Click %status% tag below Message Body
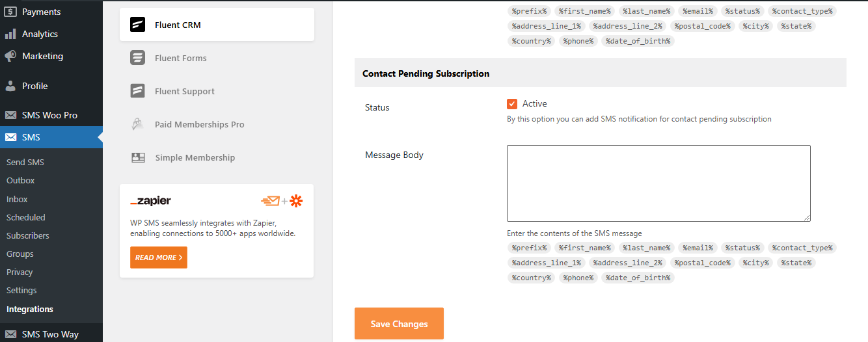Viewport: 868px width, 342px height. (742, 248)
